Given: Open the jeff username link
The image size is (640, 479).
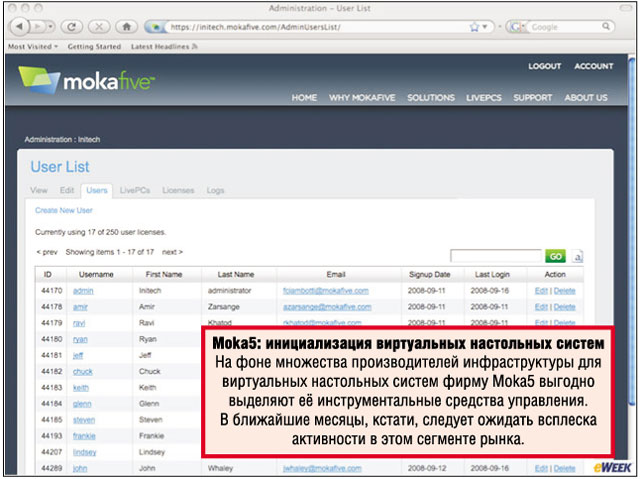Looking at the screenshot, I should click(78, 355).
